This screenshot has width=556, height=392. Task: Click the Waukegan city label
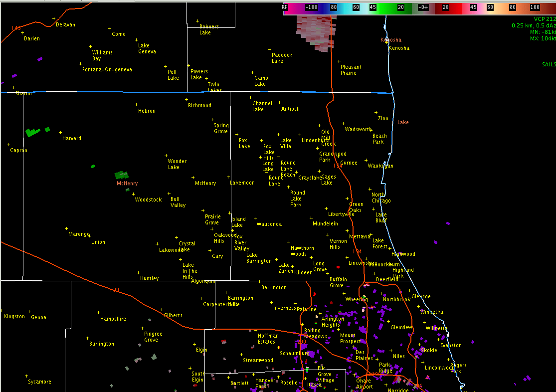(x=380, y=166)
